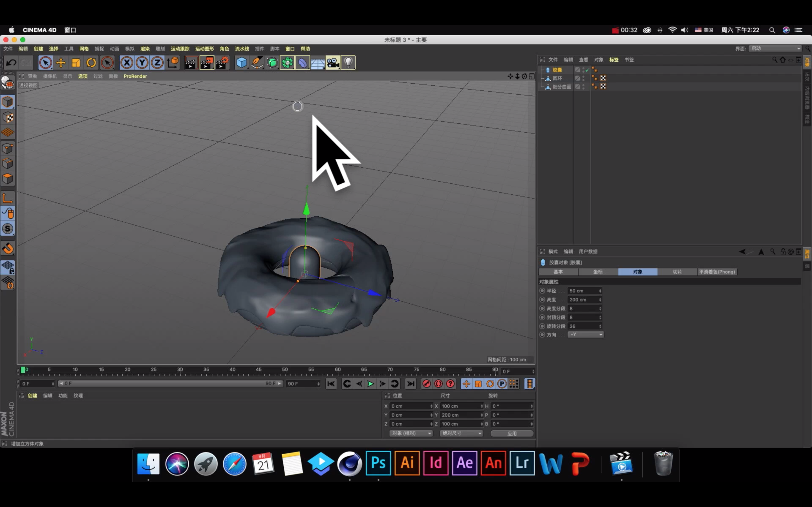Viewport: 812px width, 507px height.
Task: Click the Undo arrow icon
Action: pos(11,63)
